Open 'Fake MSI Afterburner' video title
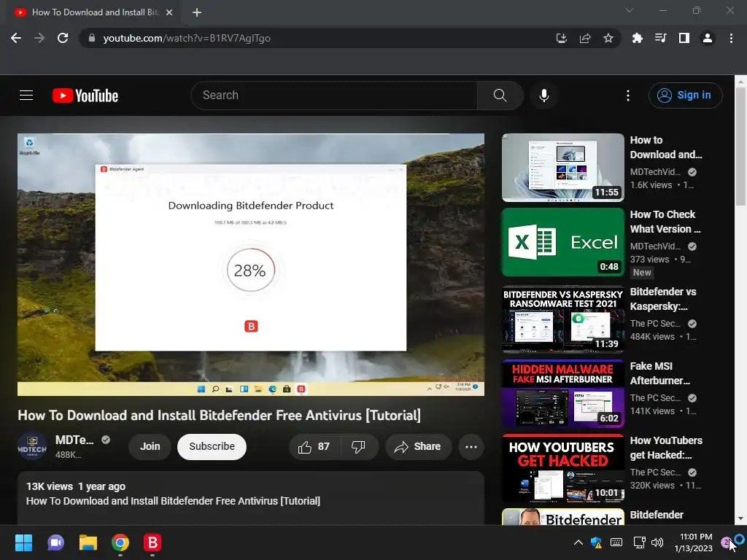 click(x=659, y=373)
